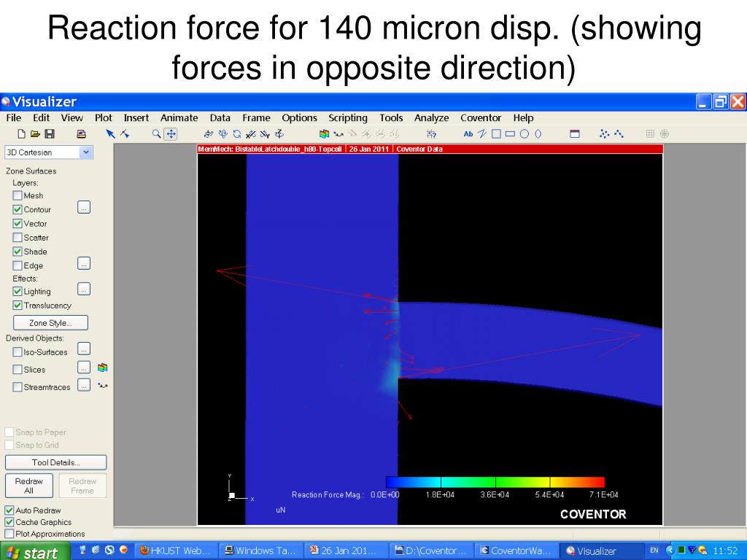Click the connected points extract tool
747x560 pixels.
pos(619,134)
